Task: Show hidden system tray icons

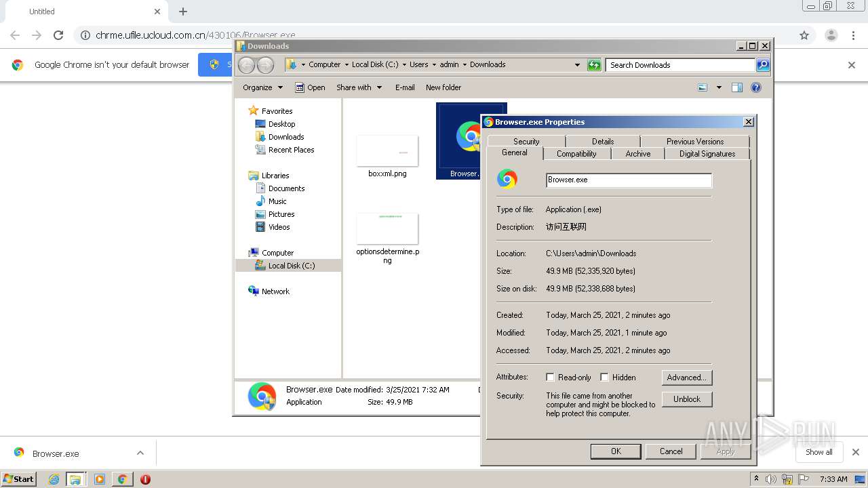Action: [757, 479]
